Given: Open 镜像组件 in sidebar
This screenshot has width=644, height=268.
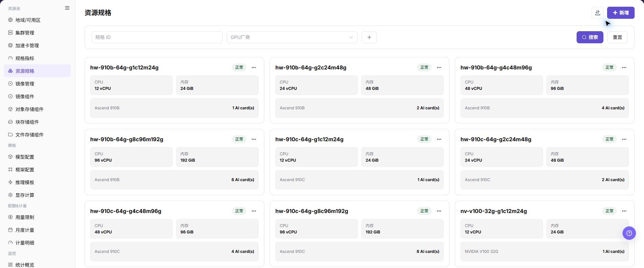Looking at the screenshot, I should pos(38,97).
